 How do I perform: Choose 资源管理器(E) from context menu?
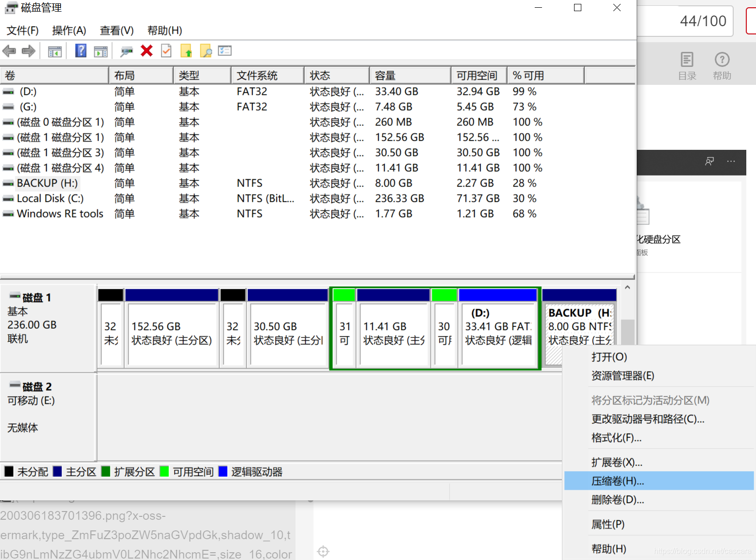tap(659, 376)
